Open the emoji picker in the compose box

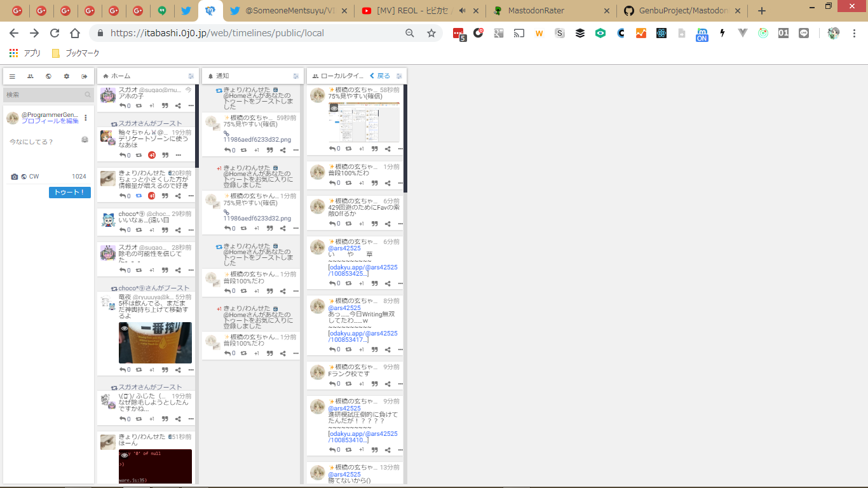(x=85, y=140)
